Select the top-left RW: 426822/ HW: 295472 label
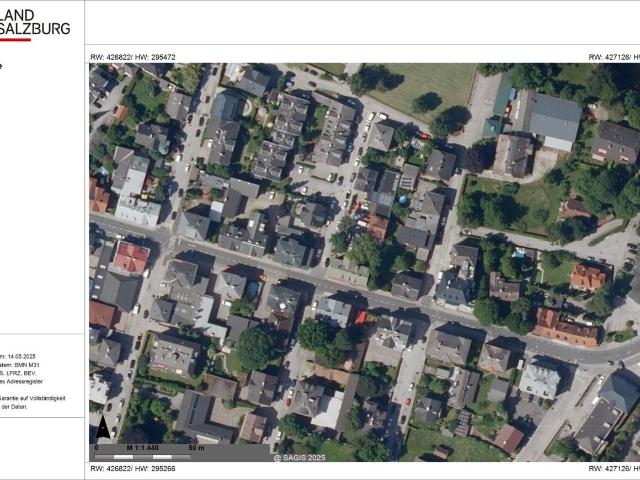This screenshot has height=480, width=640. (133, 57)
